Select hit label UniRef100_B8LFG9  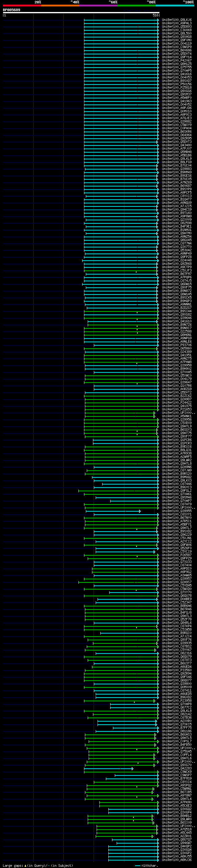click(x=177, y=162)
